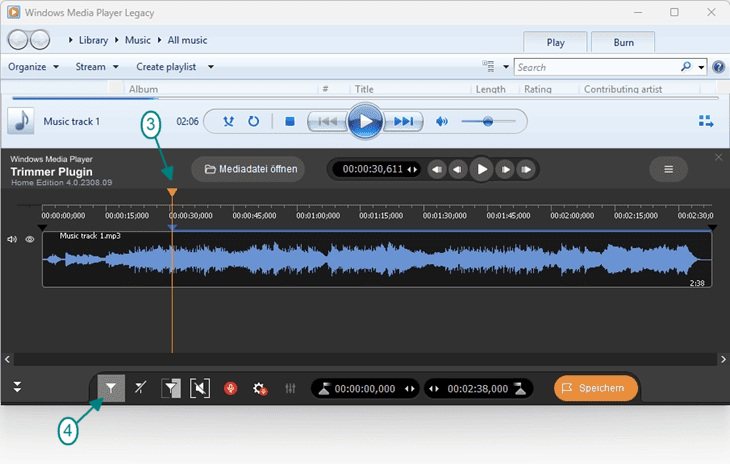Image resolution: width=730 pixels, height=464 pixels.
Task: Jump to previous marker in Trimmer transport
Action: [x=437, y=169]
